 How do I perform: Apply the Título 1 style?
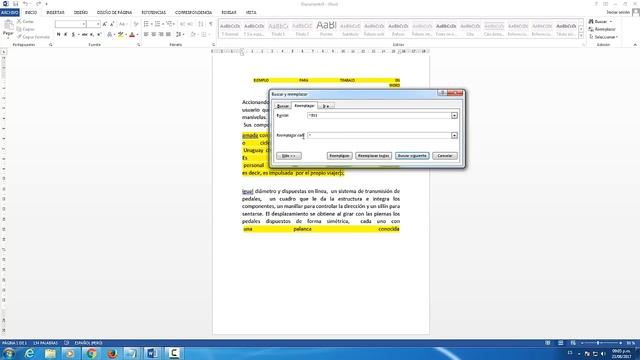coord(278,29)
